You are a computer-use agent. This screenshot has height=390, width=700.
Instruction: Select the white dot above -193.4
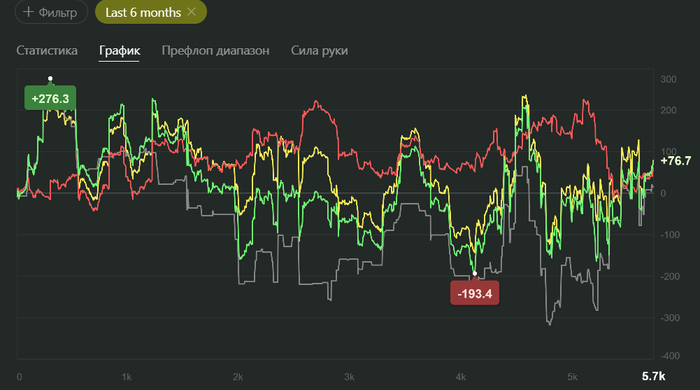[x=475, y=274]
